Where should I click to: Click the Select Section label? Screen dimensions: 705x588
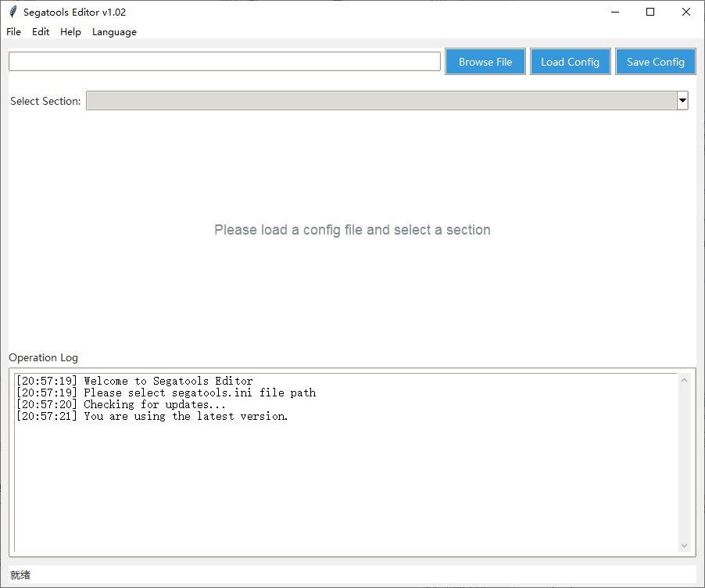[x=45, y=101]
